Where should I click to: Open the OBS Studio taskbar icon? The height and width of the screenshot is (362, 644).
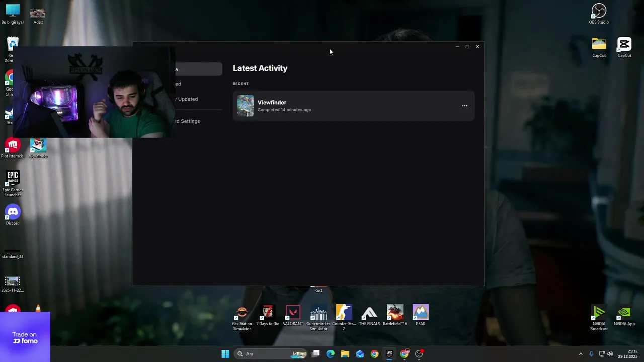pos(419,354)
